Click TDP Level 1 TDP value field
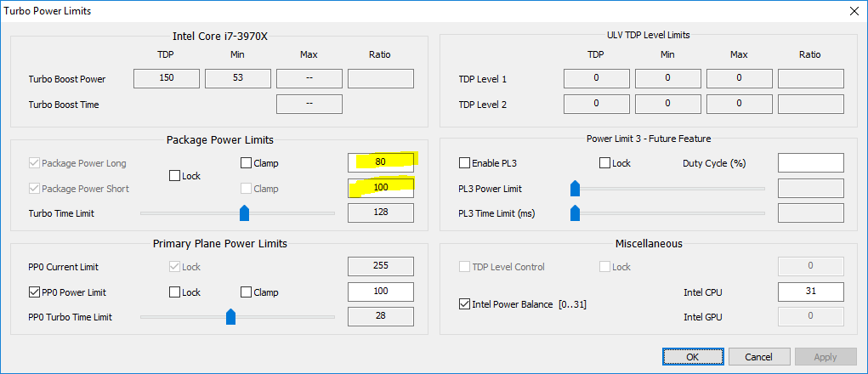 tap(596, 78)
